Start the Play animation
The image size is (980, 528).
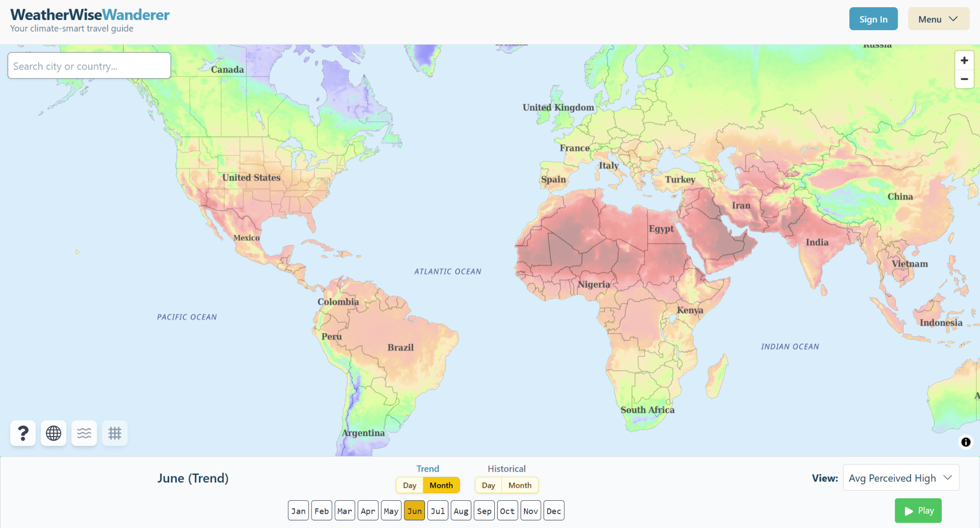point(918,511)
